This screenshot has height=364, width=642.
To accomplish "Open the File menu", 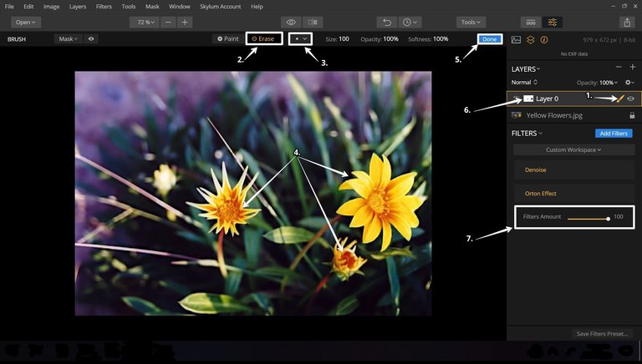I will (9, 7).
